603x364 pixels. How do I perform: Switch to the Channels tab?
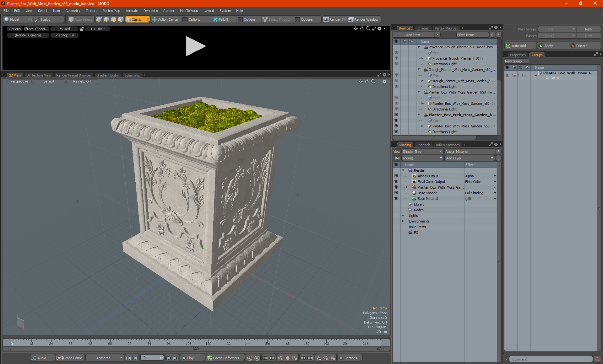pyautogui.click(x=423, y=145)
